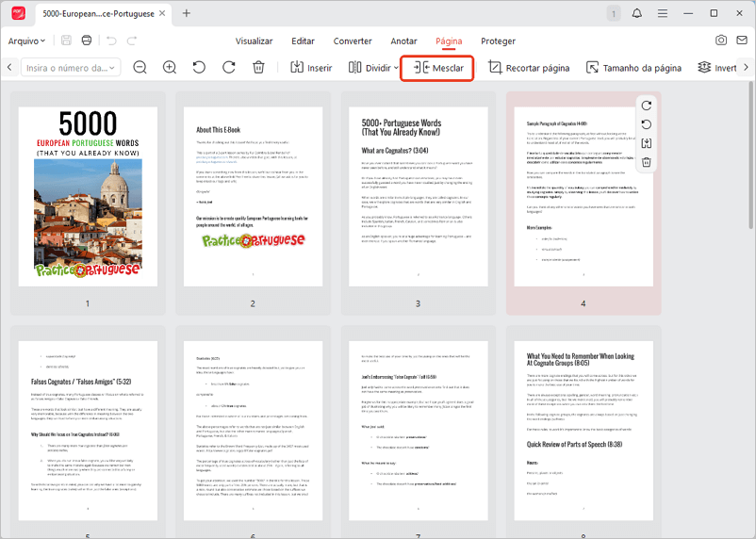
Task: Click the Tamanho da página button
Action: pos(633,68)
